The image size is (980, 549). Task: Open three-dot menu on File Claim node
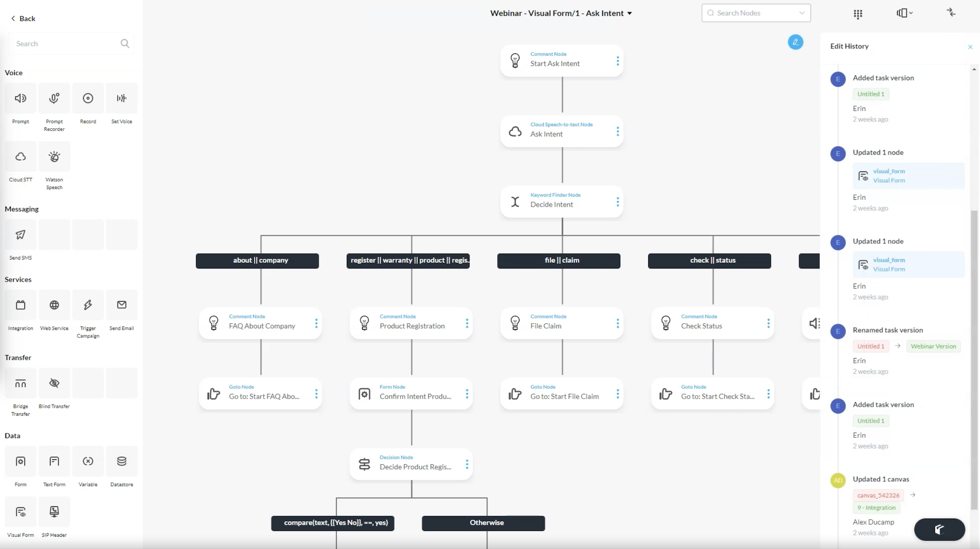(x=617, y=323)
